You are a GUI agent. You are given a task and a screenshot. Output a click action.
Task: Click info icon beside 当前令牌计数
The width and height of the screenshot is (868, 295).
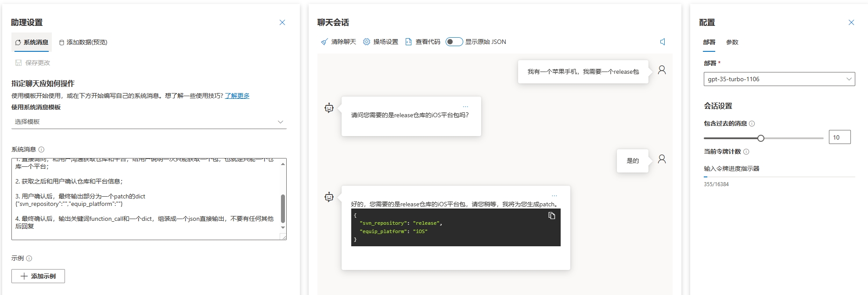tap(746, 152)
